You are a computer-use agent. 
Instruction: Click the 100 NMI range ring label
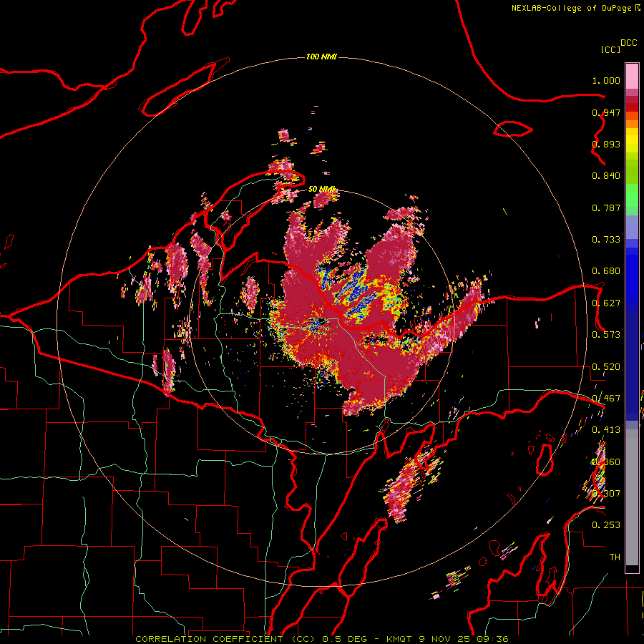coord(321,57)
